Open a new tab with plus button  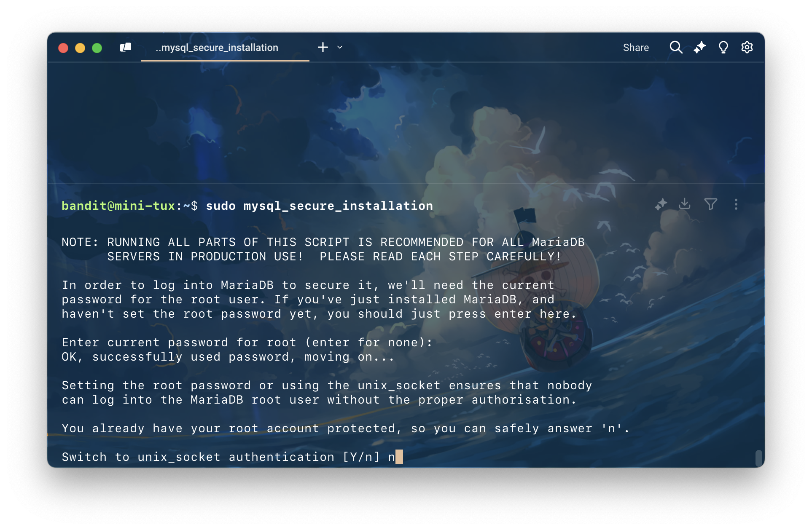click(x=323, y=47)
